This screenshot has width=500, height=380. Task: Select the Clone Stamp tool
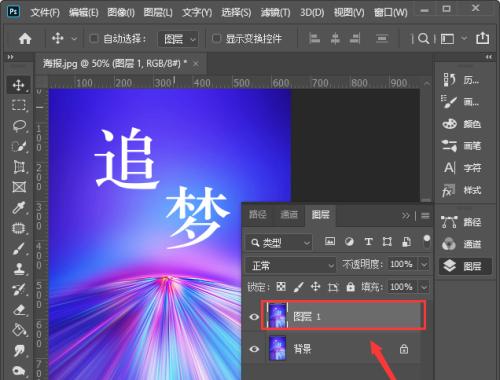point(19,269)
